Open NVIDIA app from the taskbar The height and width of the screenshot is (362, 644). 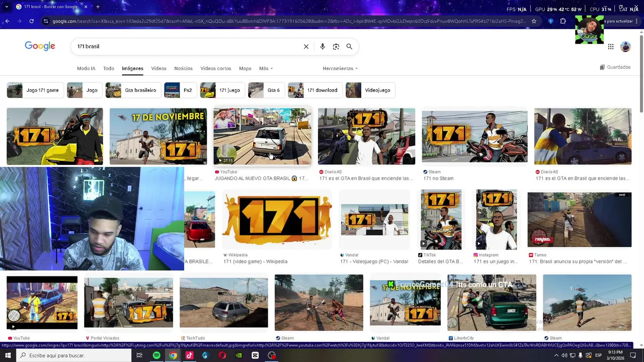point(238,355)
